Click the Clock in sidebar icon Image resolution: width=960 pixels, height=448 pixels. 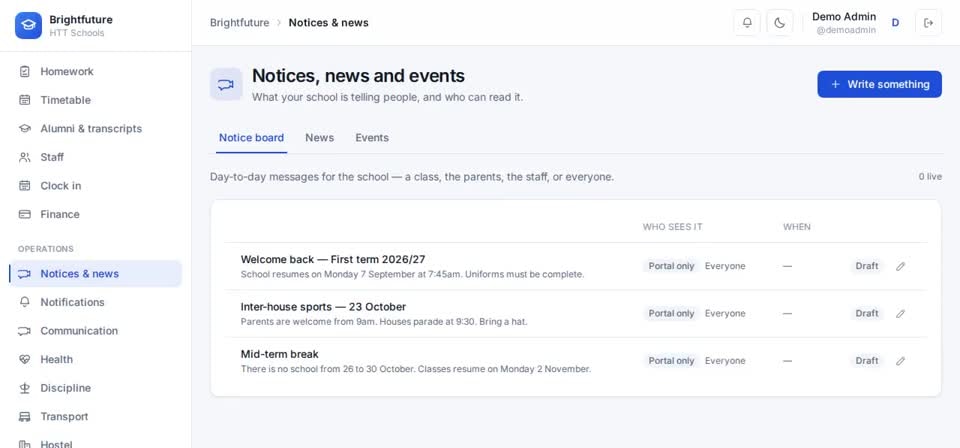click(x=24, y=185)
